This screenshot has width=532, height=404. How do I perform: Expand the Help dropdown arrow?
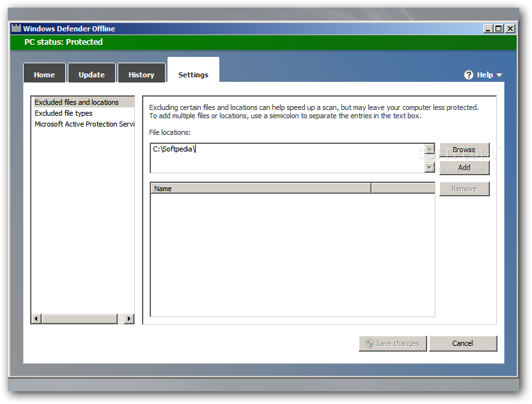(499, 75)
